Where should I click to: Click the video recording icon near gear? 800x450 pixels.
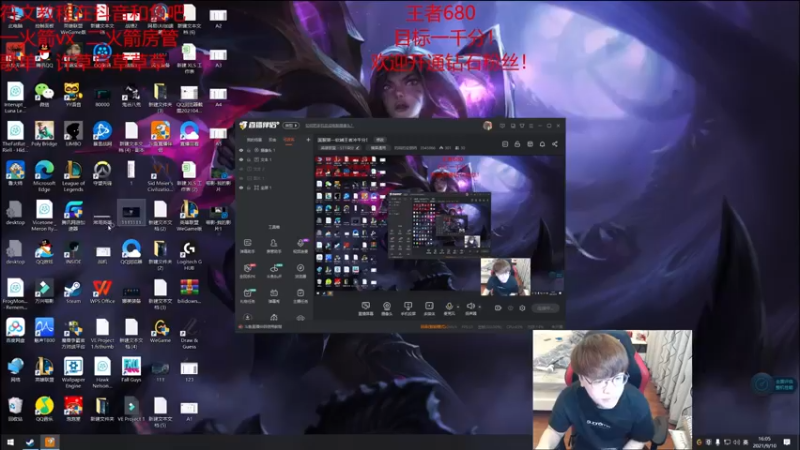point(498,308)
